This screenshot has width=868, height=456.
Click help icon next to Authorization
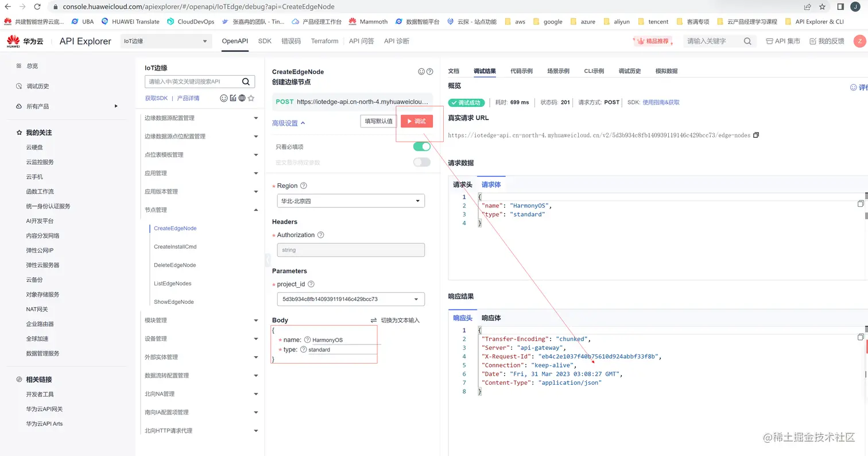click(x=321, y=235)
